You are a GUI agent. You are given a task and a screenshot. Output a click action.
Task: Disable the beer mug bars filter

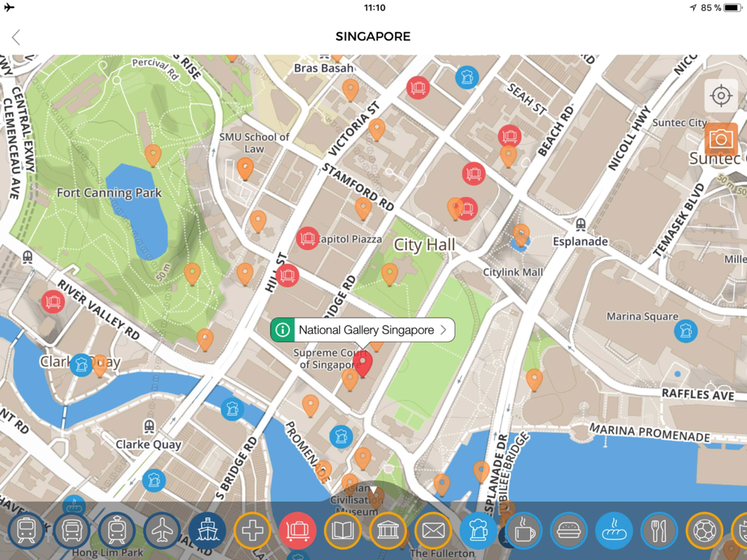click(478, 530)
